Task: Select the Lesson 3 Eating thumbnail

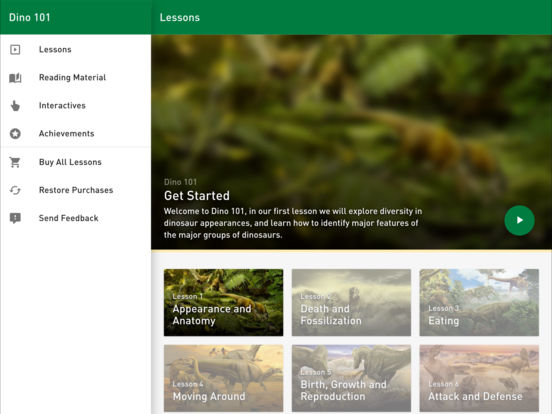Action: click(479, 302)
